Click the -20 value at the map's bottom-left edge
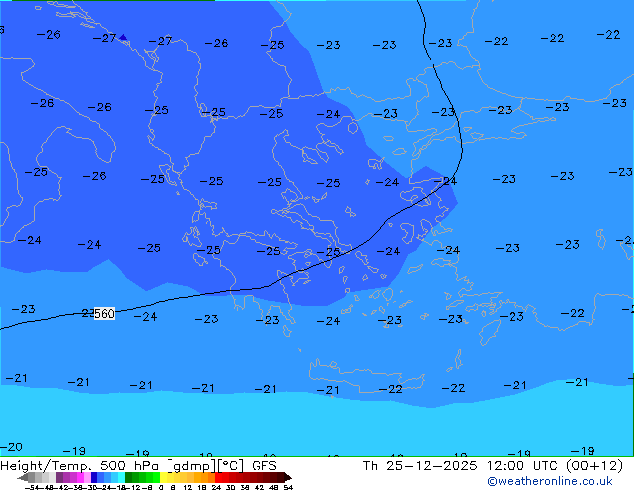634x490 pixels. tap(11, 447)
